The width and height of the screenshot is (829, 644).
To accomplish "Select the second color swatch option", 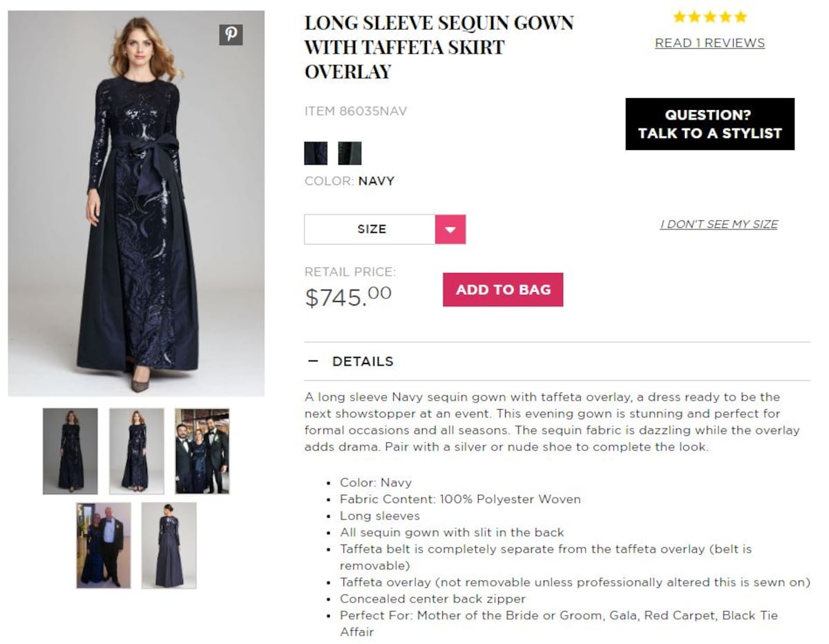I will (x=349, y=153).
